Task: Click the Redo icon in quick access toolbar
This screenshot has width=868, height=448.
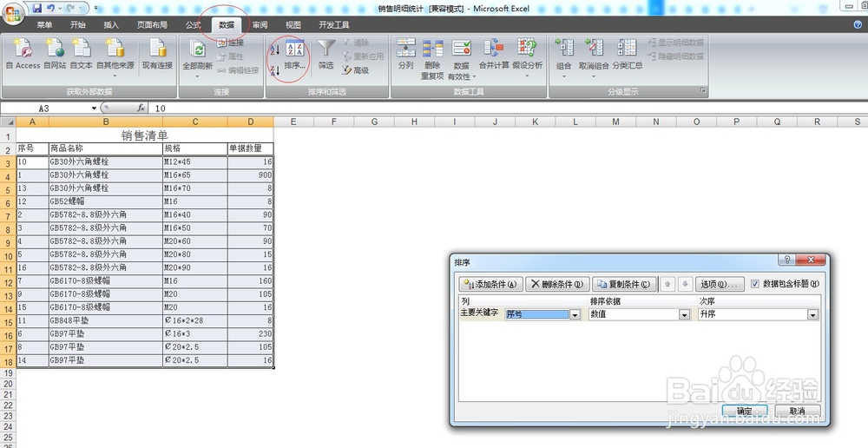Action: [71, 9]
